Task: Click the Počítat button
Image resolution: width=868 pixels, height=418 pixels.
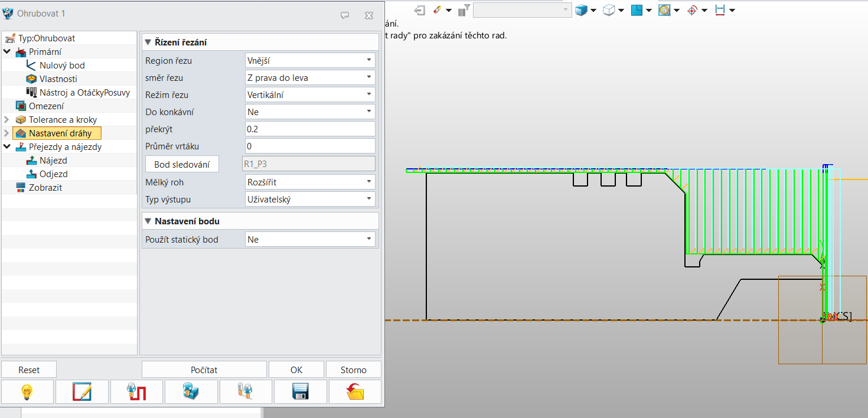Action: (204, 370)
